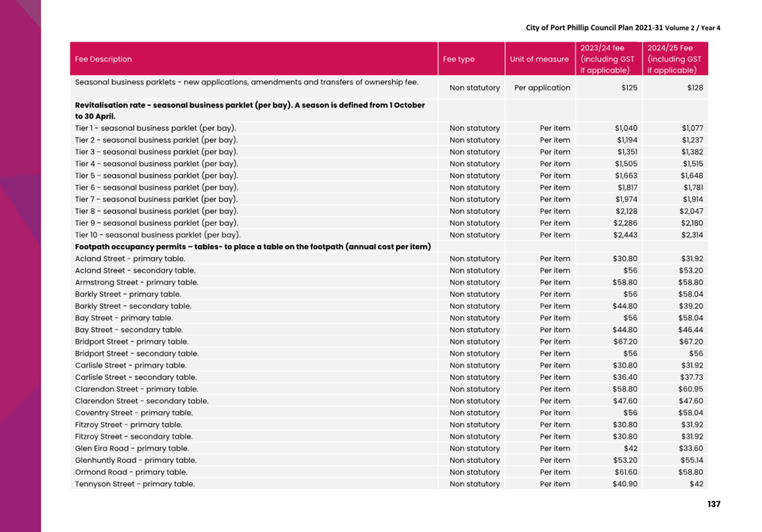Click Fitzroy Street primary table row
The height and width of the screenshot is (532, 762).
389,425
